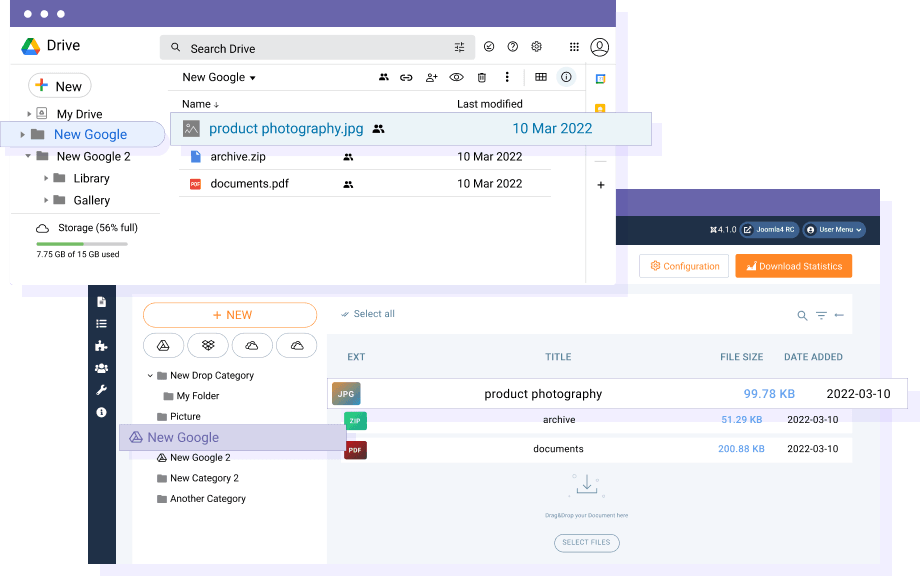Screen dimensions: 920x576
Task: Click the Dropbox cloud connector button
Action: click(208, 345)
